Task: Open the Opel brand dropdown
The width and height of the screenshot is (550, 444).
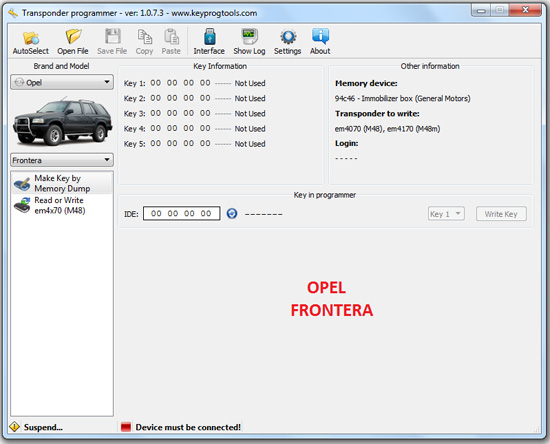Action: pyautogui.click(x=62, y=82)
